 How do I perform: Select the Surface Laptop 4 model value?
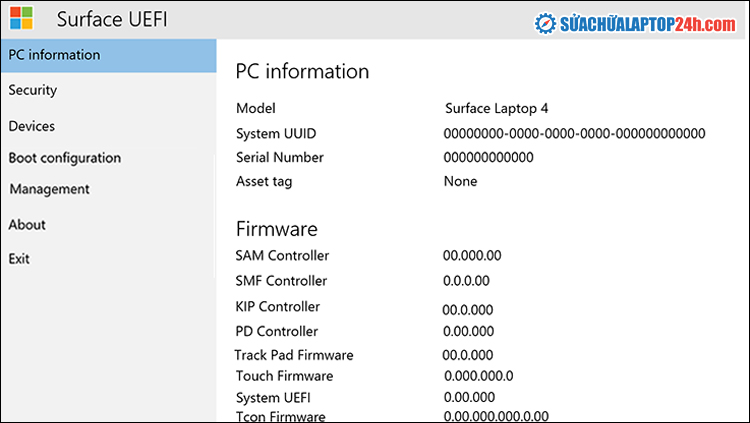[496, 109]
